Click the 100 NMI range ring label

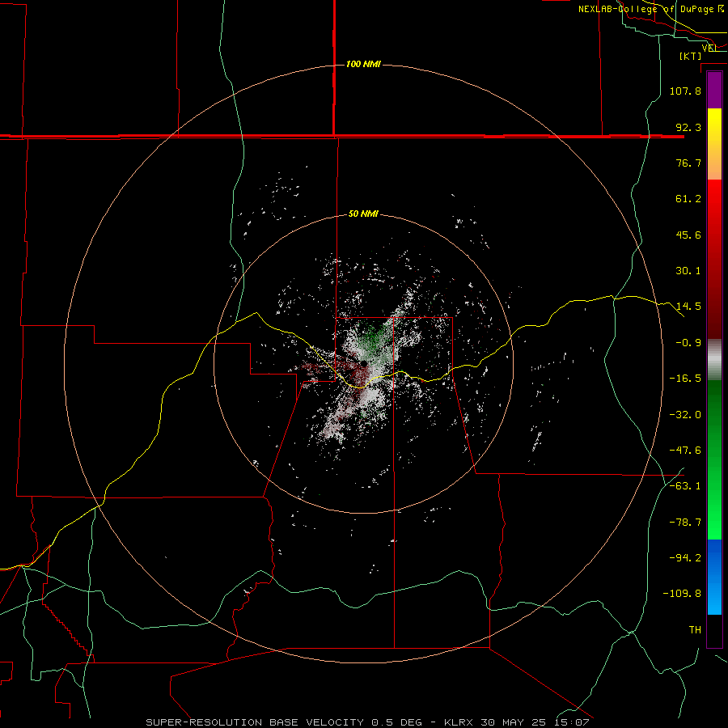(x=363, y=64)
